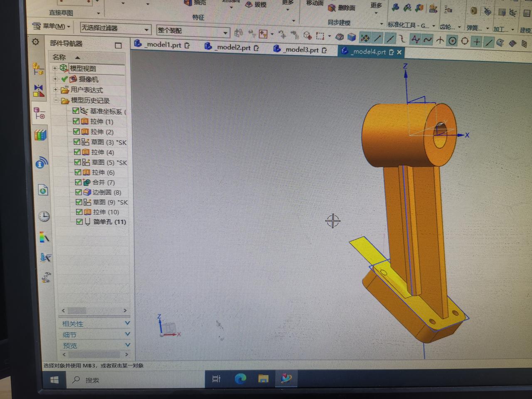The width and height of the screenshot is (532, 399).
Task: Close the _model4.prt tab
Action: click(399, 52)
